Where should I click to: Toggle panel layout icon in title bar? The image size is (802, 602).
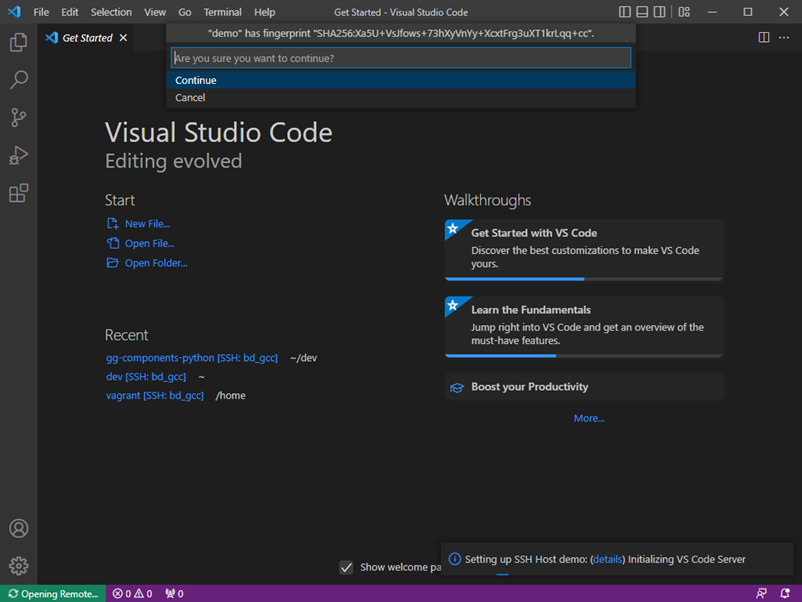tap(642, 12)
